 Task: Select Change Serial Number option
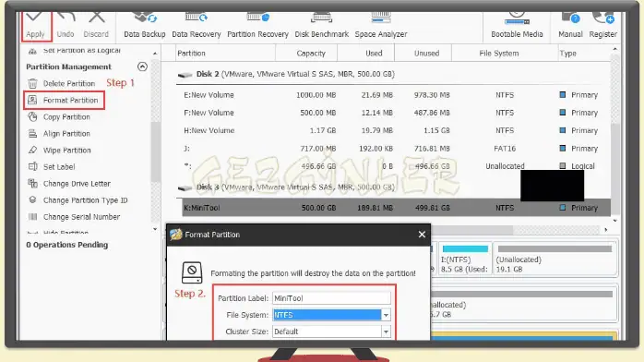pyautogui.click(x=74, y=217)
